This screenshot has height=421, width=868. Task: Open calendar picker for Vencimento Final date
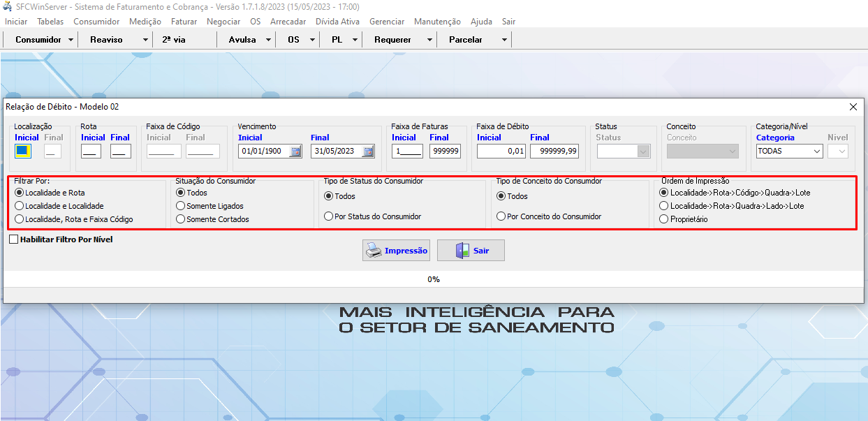(368, 151)
